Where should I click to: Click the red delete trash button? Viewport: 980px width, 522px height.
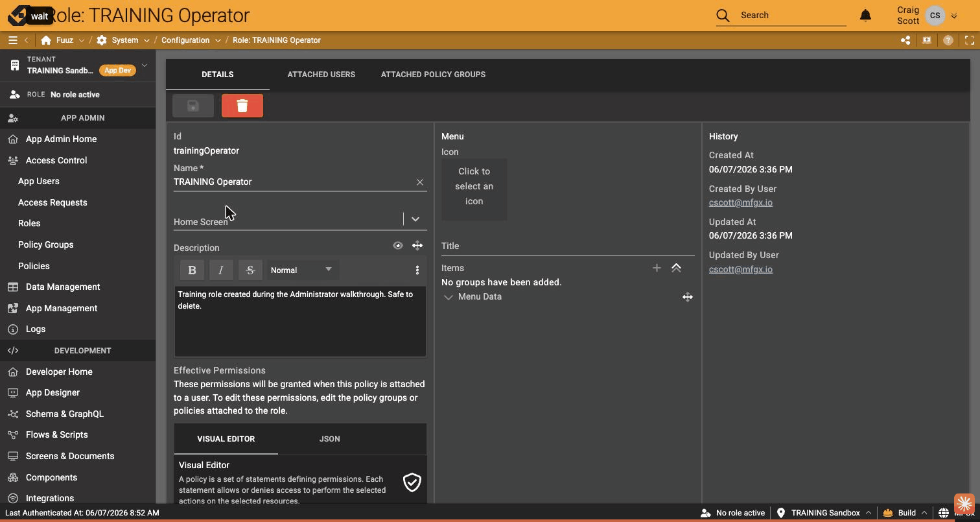tap(242, 106)
